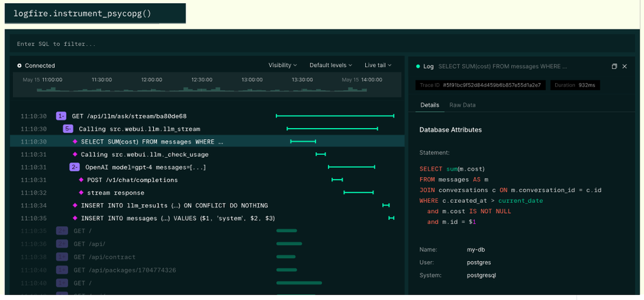
Task: Click the timeline label May 15 11:00:00
Action: (43, 80)
